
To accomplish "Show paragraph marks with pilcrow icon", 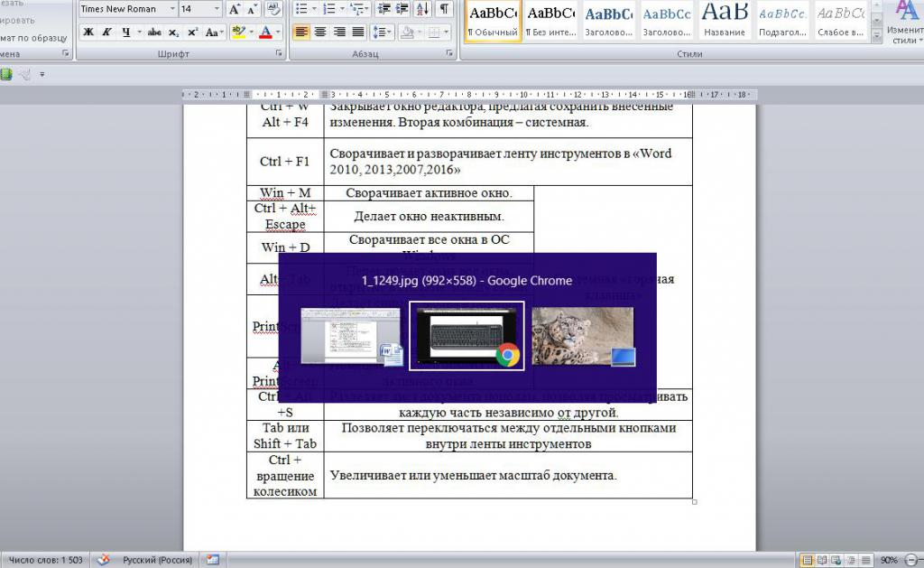I will tap(444, 9).
